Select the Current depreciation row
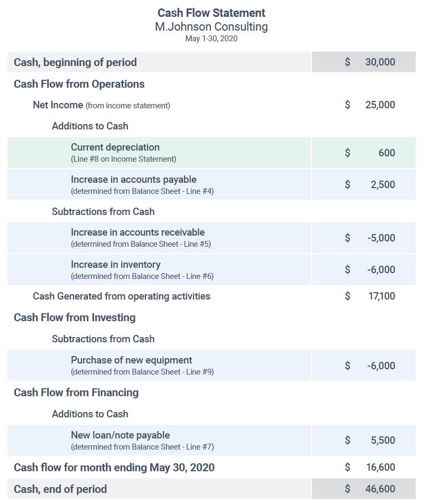 (x=115, y=147)
